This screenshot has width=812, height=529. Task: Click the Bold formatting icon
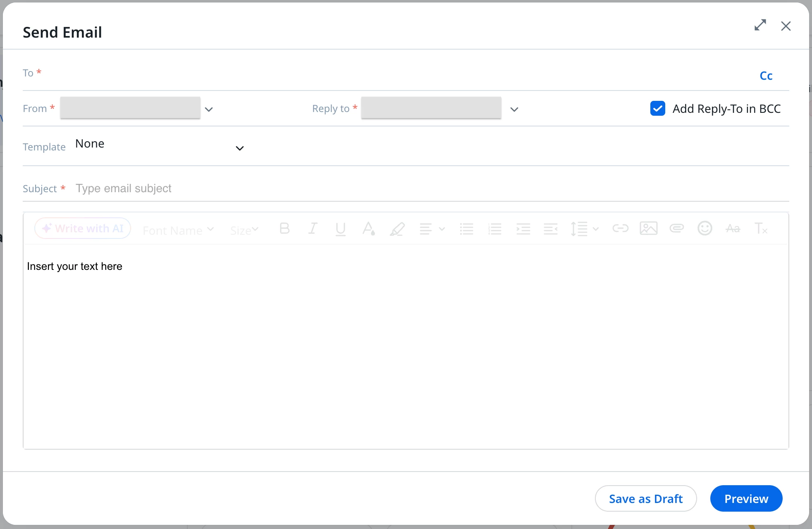pos(284,229)
